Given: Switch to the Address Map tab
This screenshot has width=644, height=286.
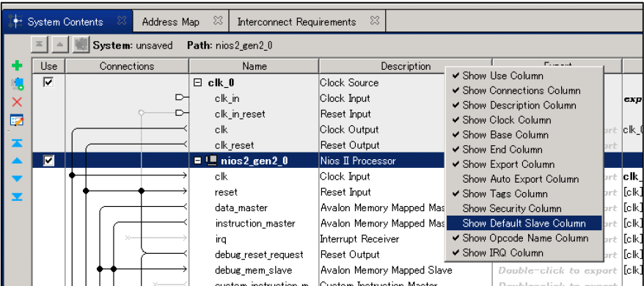Looking at the screenshot, I should (170, 22).
